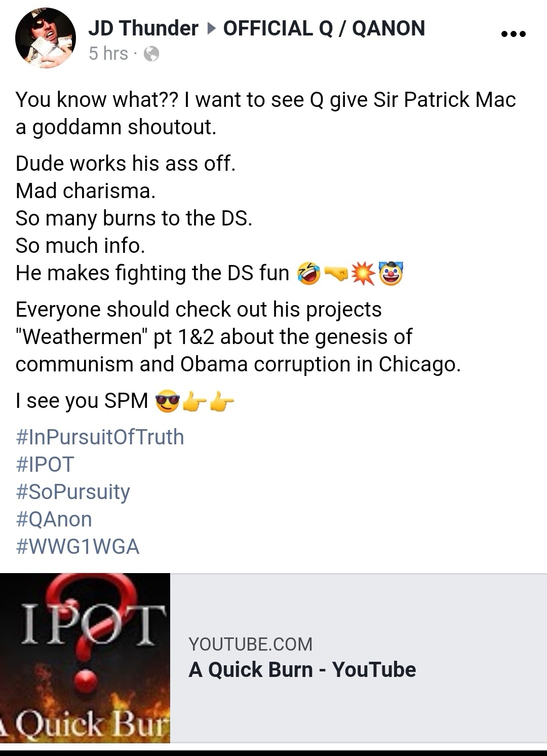Tap the sunglasses emoji after SPM
The height and width of the screenshot is (756, 547).
coord(168,402)
